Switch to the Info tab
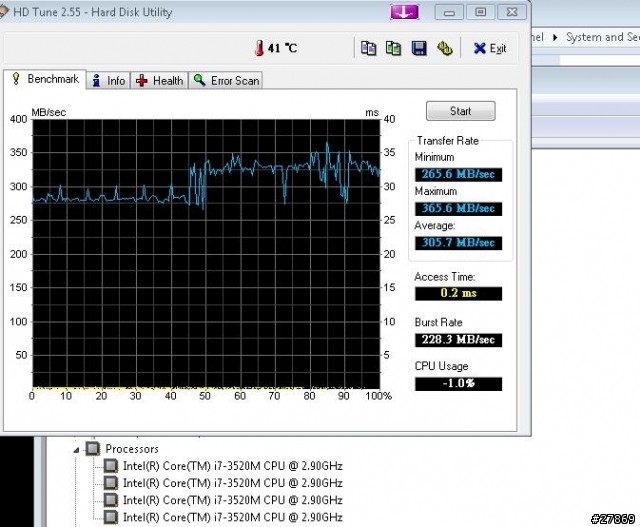 (109, 80)
